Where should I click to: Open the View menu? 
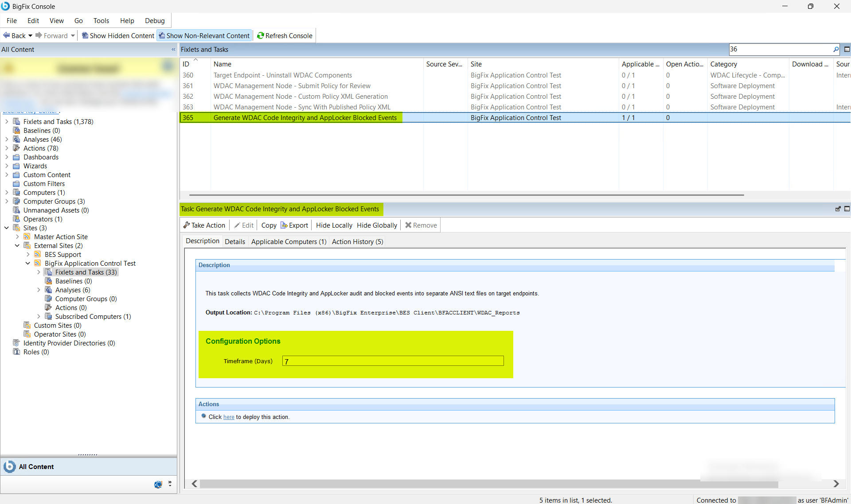(x=56, y=20)
